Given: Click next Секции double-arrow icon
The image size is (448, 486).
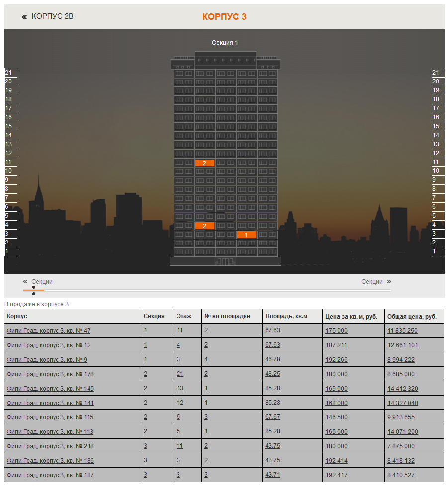Looking at the screenshot, I should [389, 281].
